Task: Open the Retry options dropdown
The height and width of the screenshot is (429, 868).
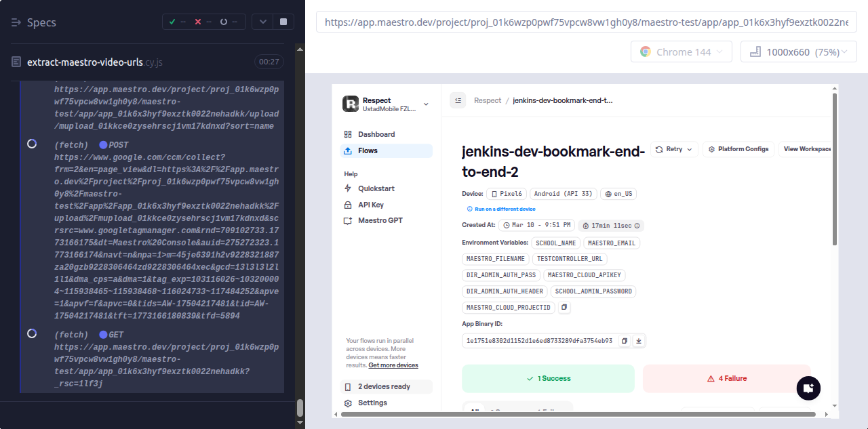Action: tap(674, 149)
